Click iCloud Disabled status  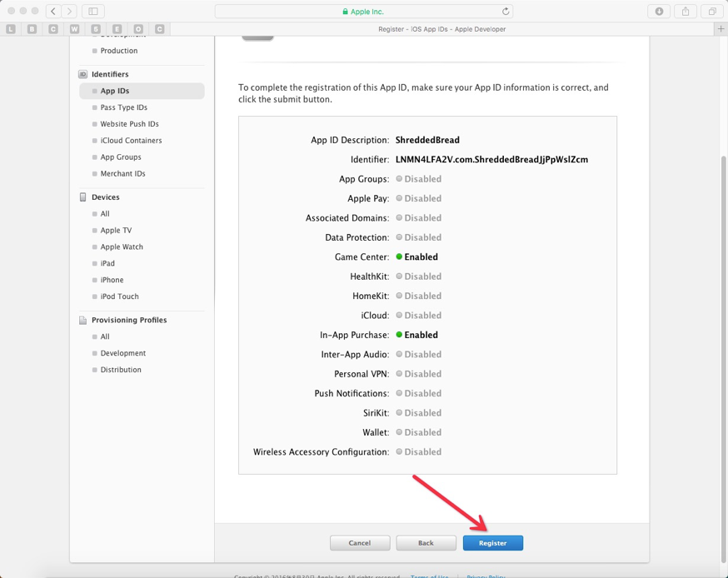[x=419, y=316]
